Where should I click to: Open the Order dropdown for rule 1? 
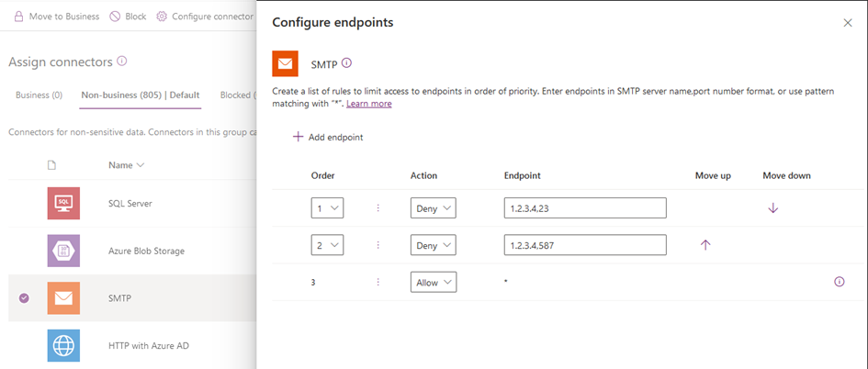pos(327,208)
